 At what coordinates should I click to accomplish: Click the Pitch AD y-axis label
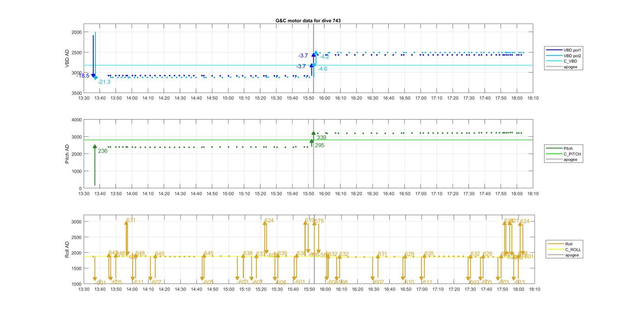click(67, 154)
